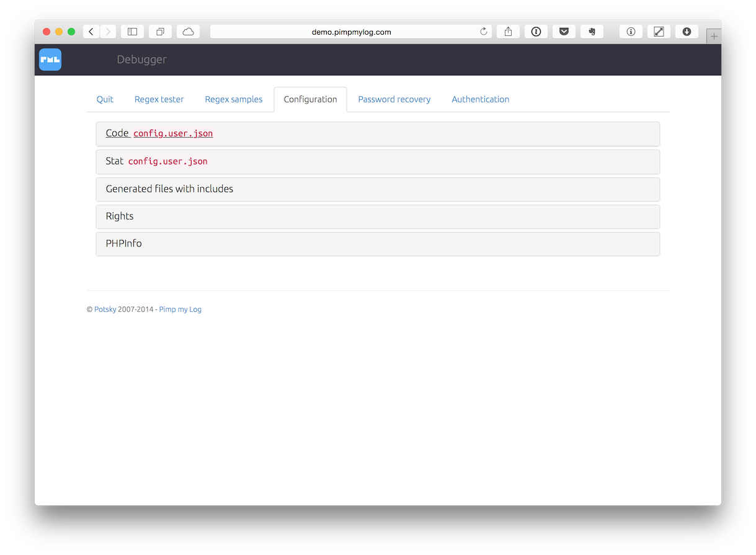Follow the Potsky footer link
The height and width of the screenshot is (555, 756).
point(105,309)
